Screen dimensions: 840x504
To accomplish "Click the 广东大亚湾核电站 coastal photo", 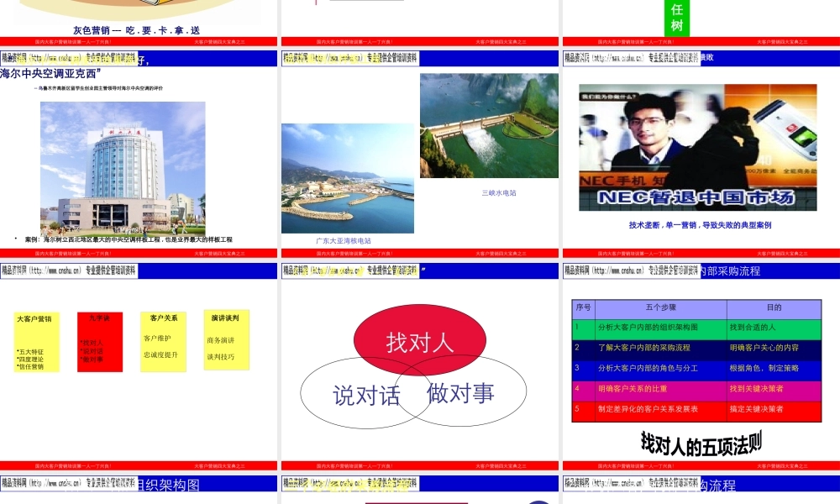I will 348,178.
